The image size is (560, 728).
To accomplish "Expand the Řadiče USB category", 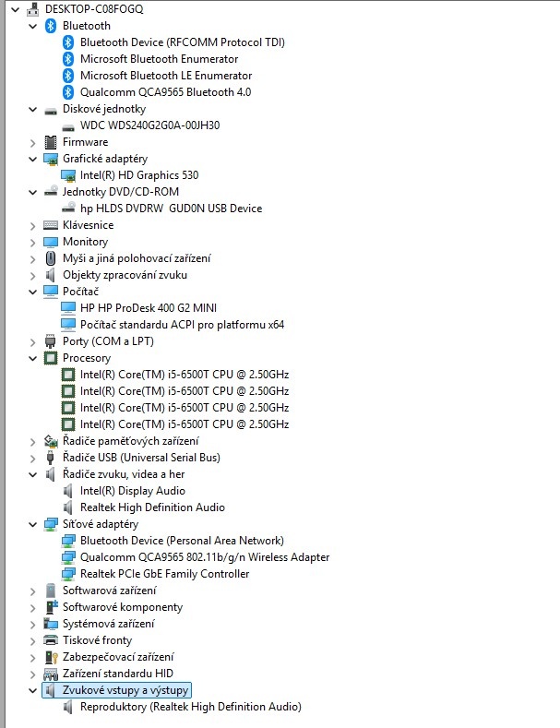I will [x=32, y=459].
